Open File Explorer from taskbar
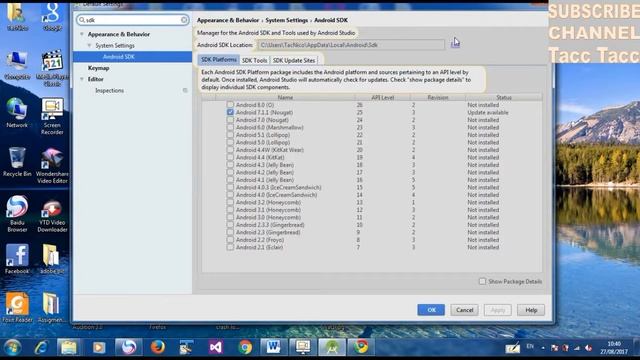 [69, 347]
